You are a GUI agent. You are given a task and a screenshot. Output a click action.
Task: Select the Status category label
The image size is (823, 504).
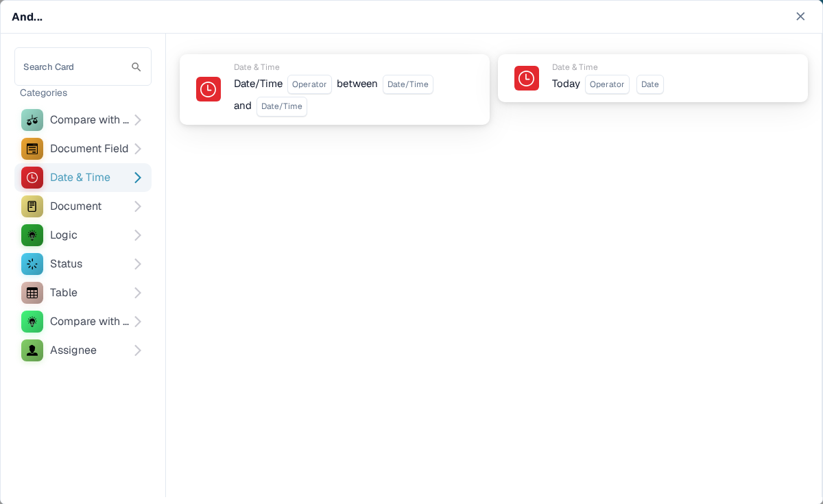pos(66,264)
